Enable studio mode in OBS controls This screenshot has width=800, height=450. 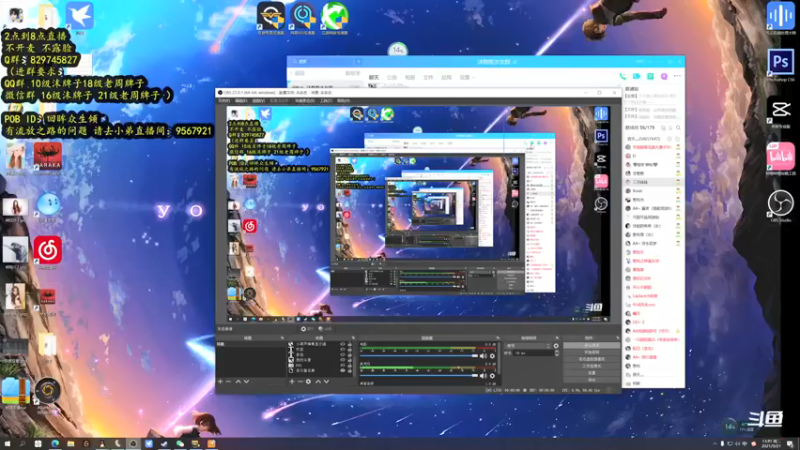591,366
